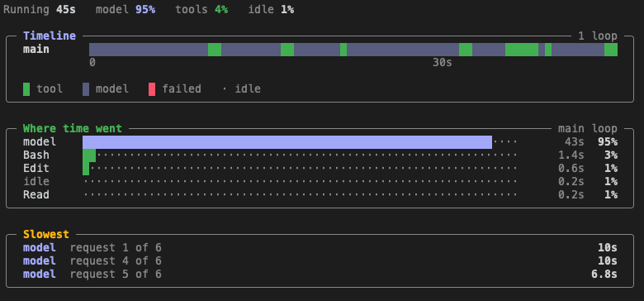
Task: Click the 'model' row label in Where time went
Action: pos(40,142)
